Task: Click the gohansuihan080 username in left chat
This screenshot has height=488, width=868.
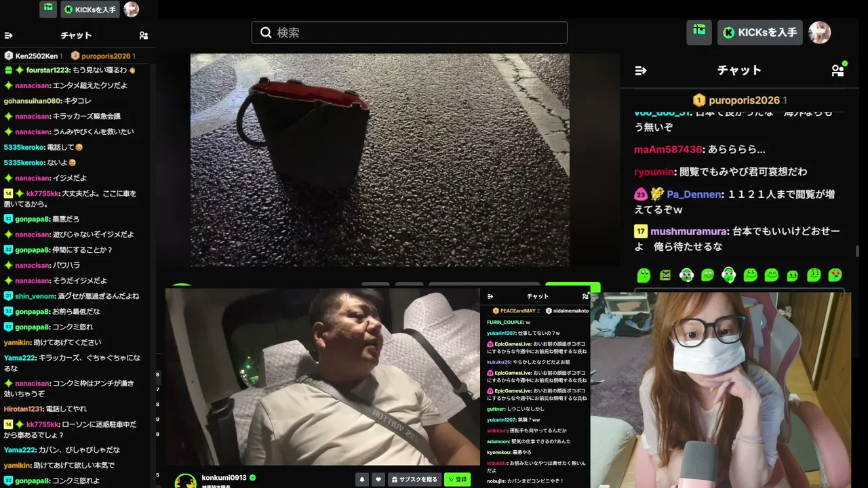Action: point(33,101)
